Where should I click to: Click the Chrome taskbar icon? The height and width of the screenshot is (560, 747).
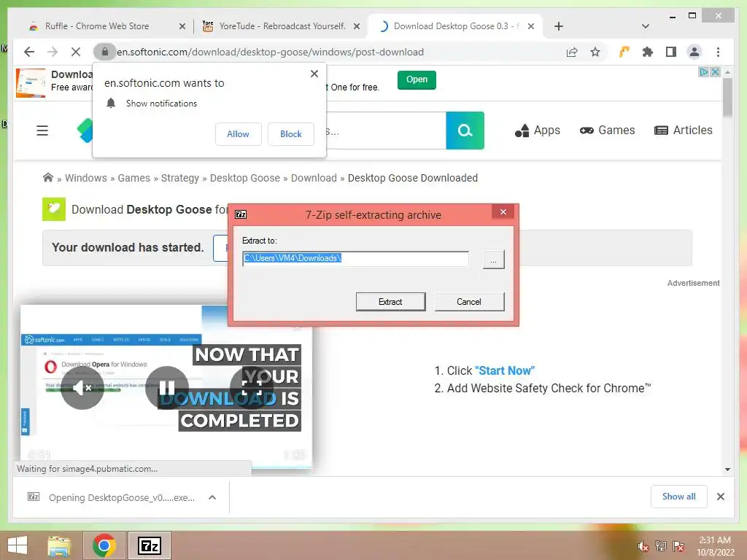click(x=104, y=545)
